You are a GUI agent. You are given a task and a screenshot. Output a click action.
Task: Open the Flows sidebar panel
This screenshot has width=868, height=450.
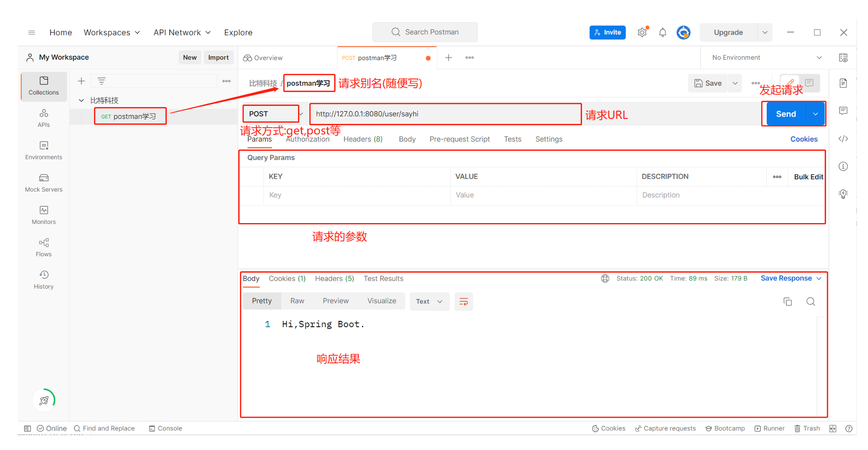tap(44, 247)
